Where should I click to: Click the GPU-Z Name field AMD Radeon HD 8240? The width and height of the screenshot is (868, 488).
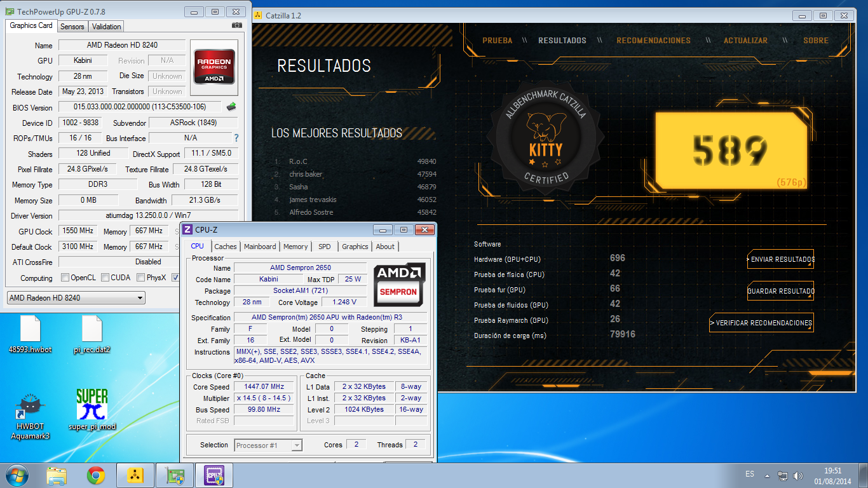[122, 45]
